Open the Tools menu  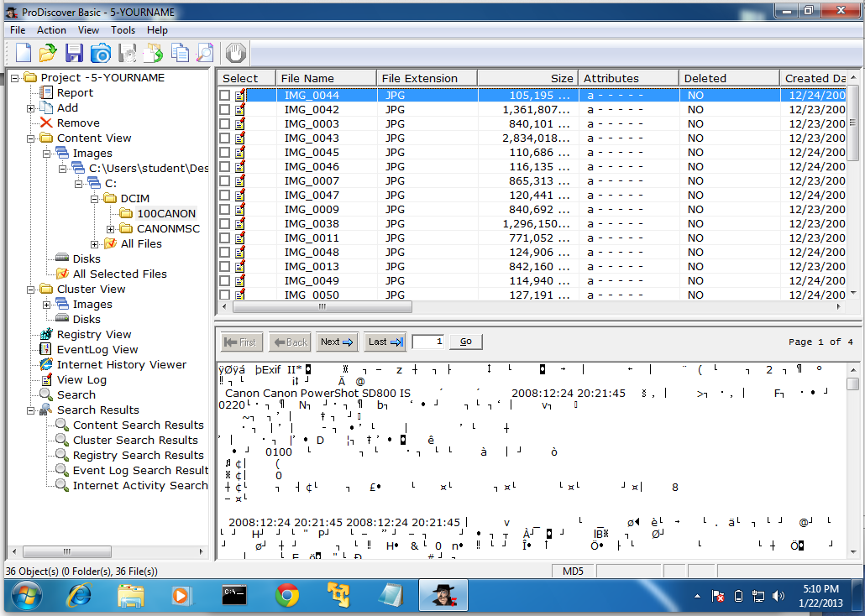[123, 30]
